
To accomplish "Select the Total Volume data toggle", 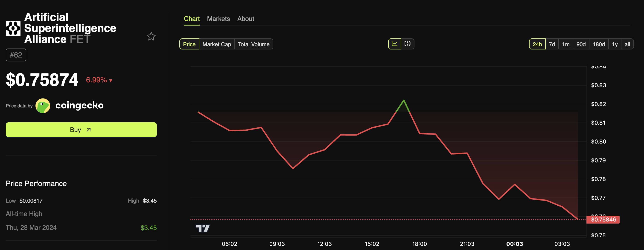I will (x=254, y=44).
